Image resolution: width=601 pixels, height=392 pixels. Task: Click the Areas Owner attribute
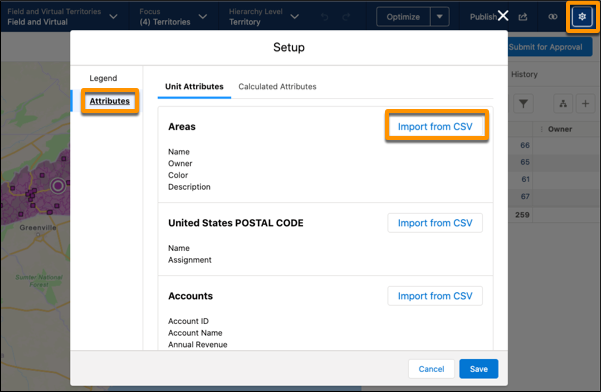click(x=180, y=164)
